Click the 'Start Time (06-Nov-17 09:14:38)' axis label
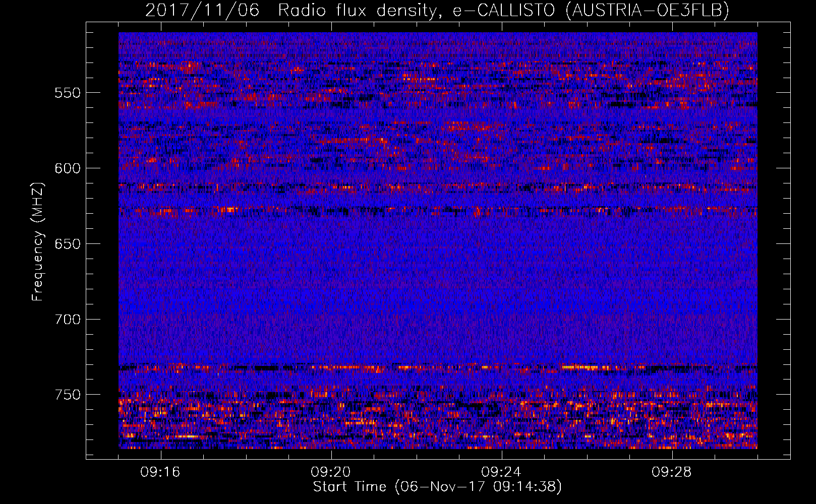Viewport: 816px width, 504px height. click(437, 487)
